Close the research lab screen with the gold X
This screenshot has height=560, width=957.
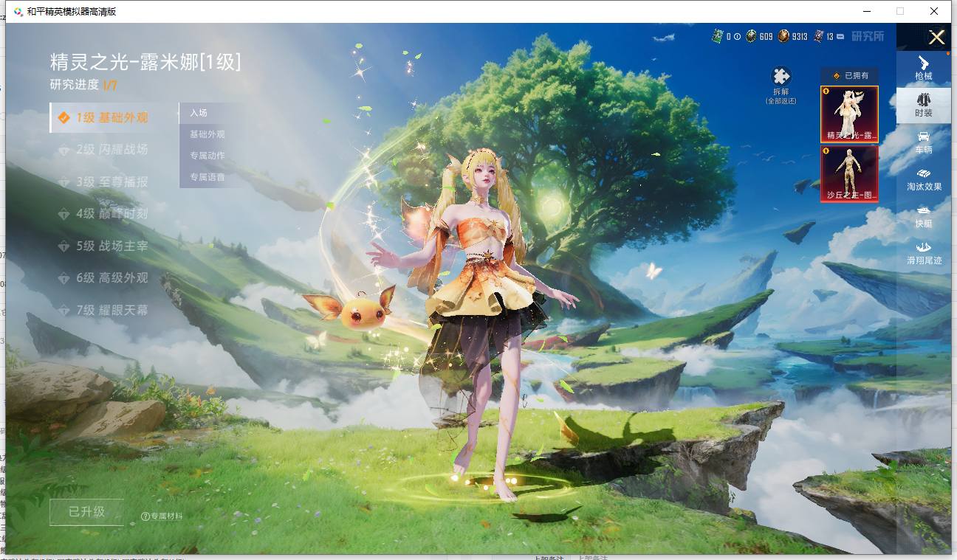click(x=936, y=38)
